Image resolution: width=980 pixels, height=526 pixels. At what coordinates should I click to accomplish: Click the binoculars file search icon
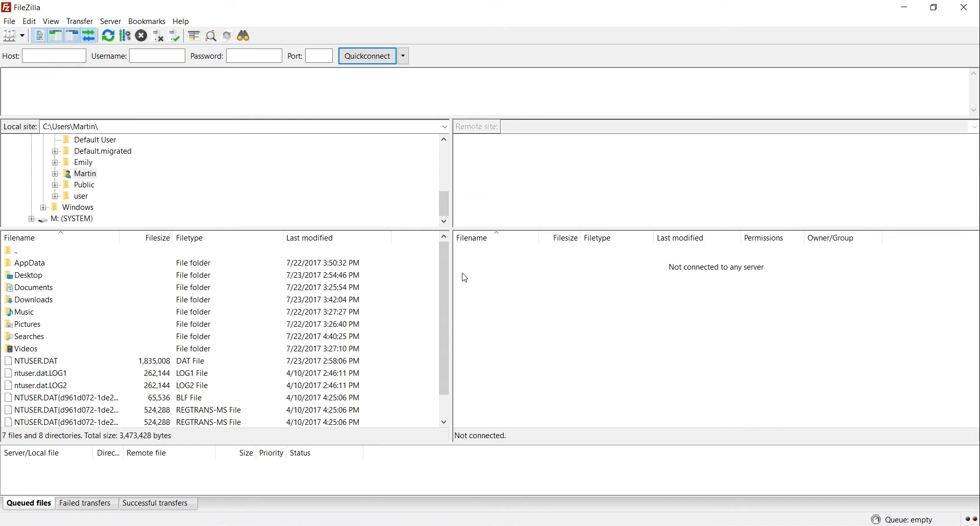pyautogui.click(x=244, y=36)
